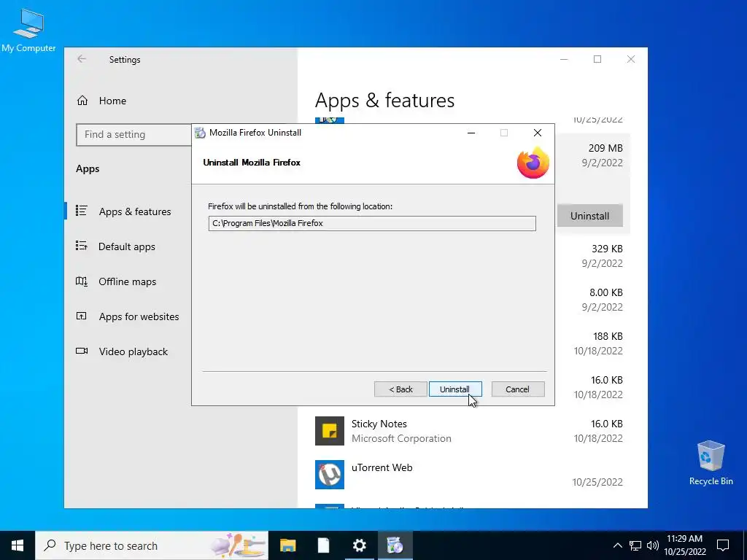Open File Explorer from the taskbar
747x560 pixels.
tap(287, 545)
